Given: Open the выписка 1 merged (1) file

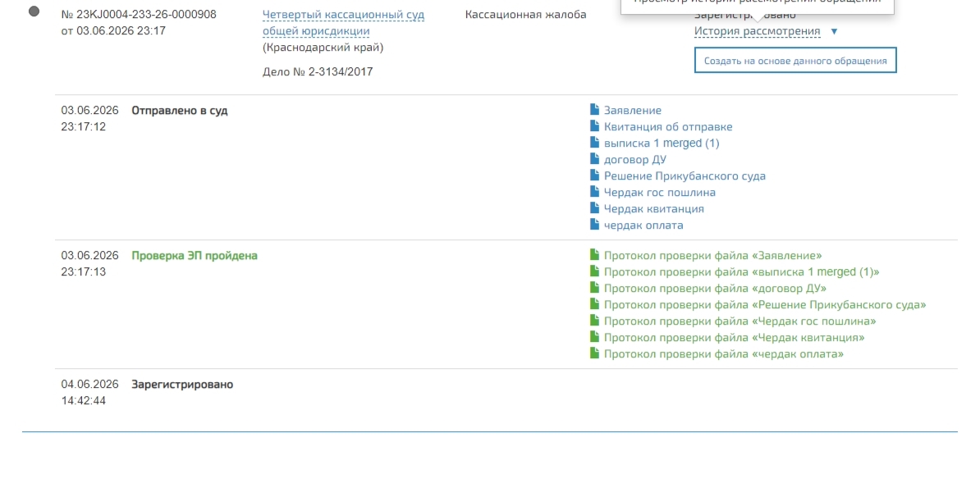Looking at the screenshot, I should point(662,143).
